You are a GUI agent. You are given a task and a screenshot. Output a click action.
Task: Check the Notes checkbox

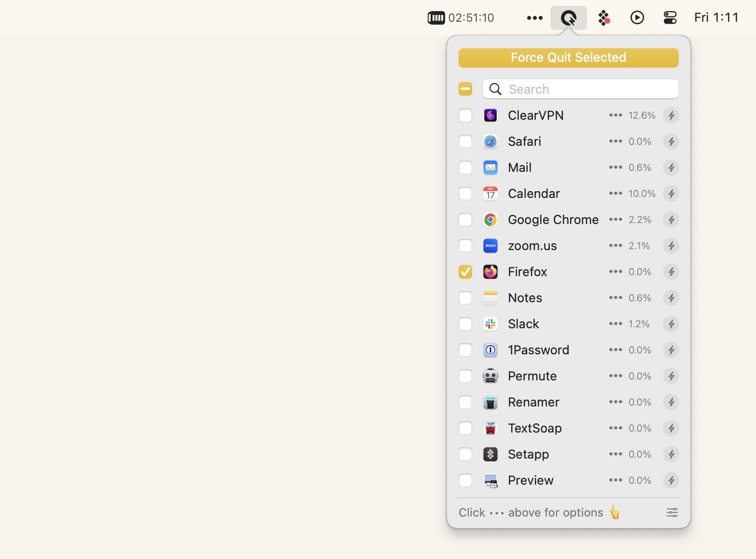click(x=465, y=298)
